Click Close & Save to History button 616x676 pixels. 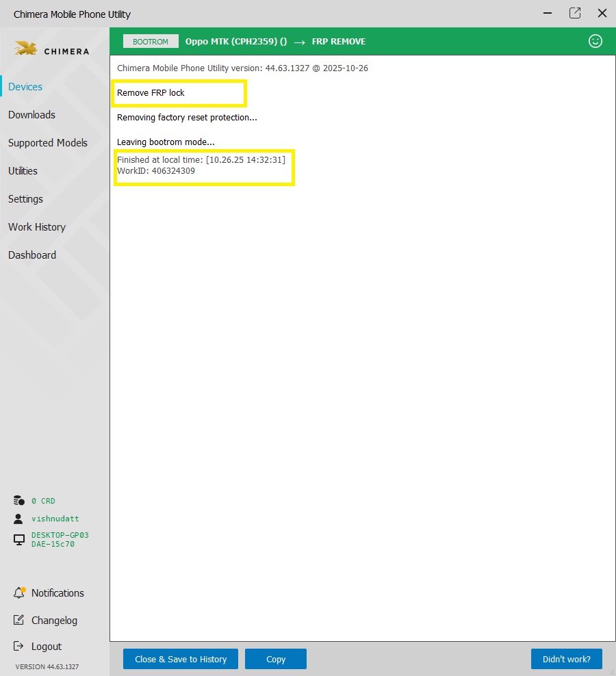click(181, 659)
